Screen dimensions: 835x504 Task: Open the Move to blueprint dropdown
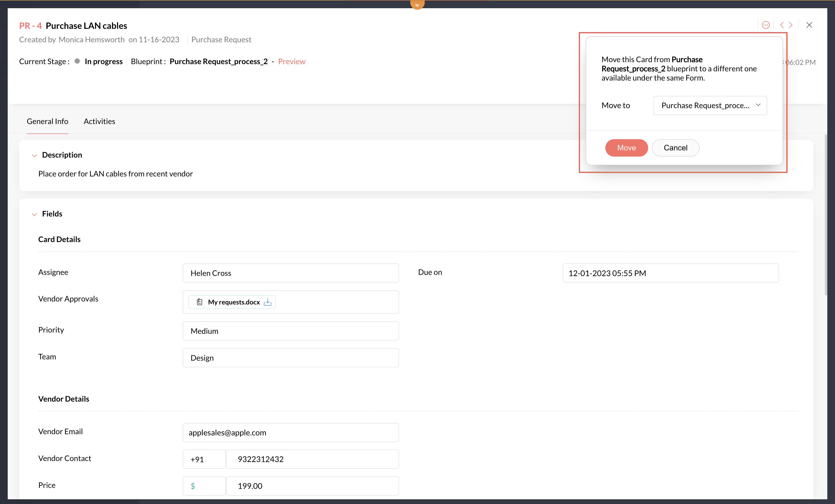pos(710,105)
